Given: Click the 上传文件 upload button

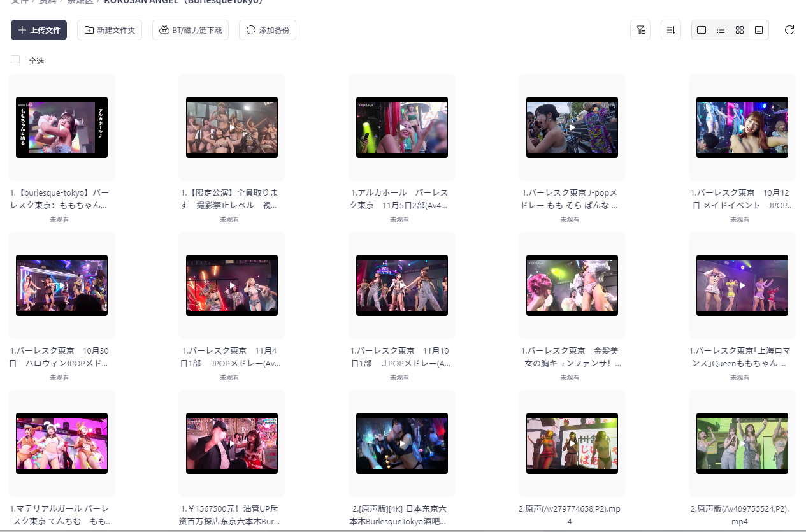Looking at the screenshot, I should [x=38, y=30].
